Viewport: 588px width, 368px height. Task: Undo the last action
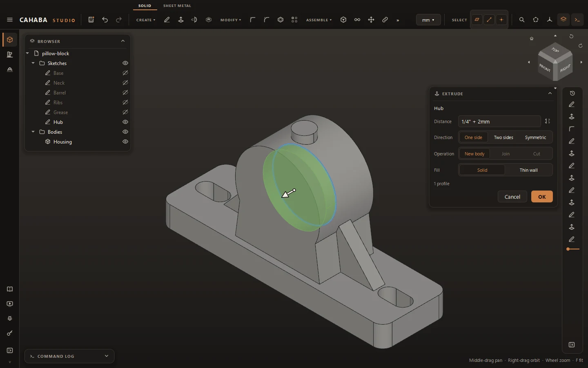click(105, 20)
